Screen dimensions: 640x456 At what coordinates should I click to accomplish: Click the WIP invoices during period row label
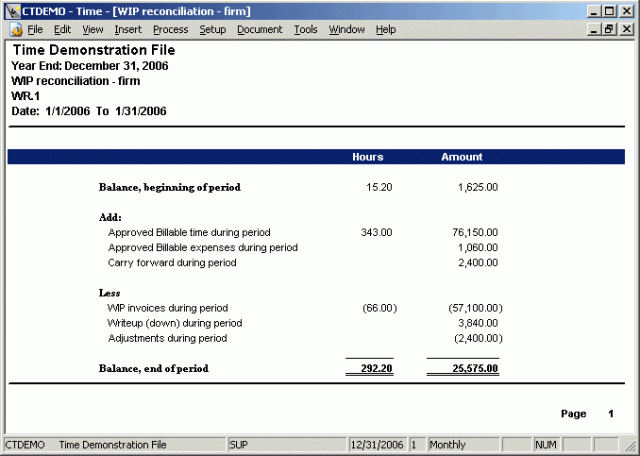(x=168, y=308)
